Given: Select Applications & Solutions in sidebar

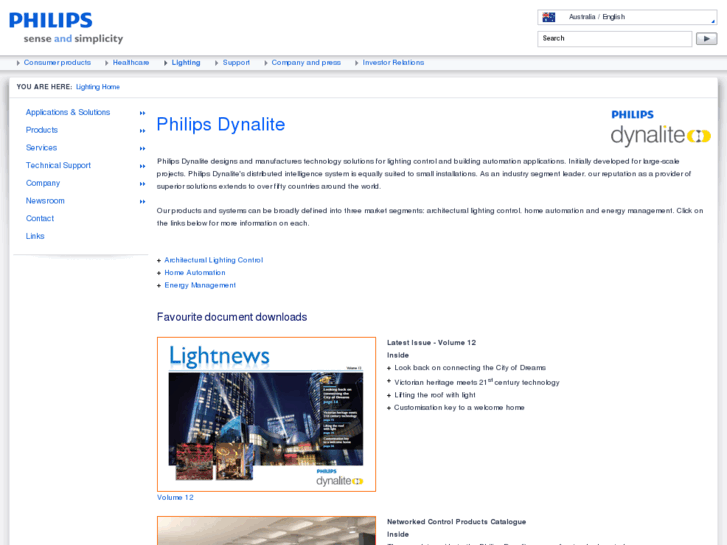Looking at the screenshot, I should click(68, 112).
